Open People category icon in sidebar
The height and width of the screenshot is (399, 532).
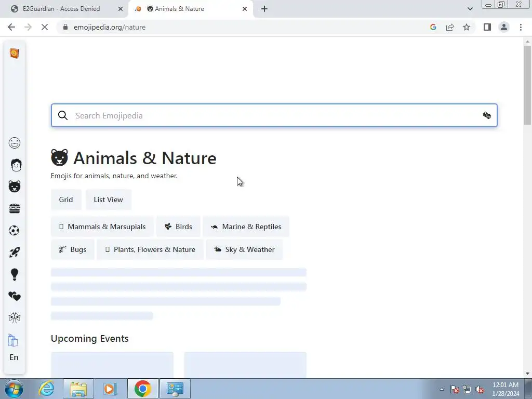point(16,165)
